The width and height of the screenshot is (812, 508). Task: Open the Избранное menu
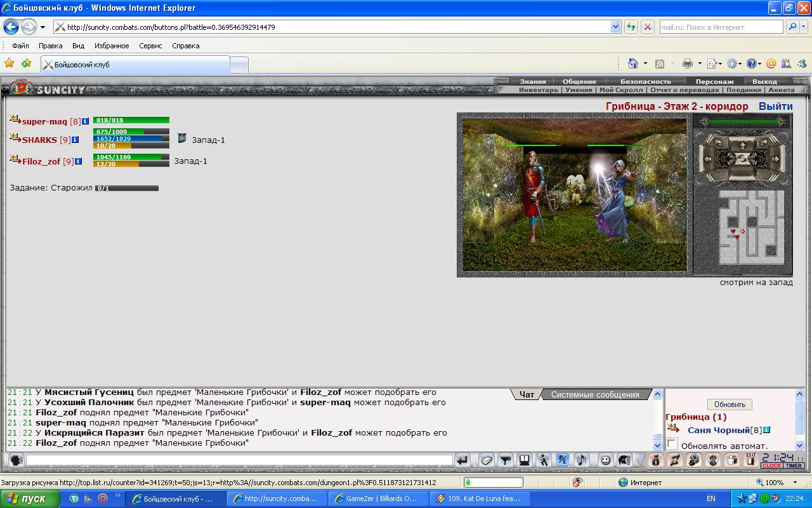[112, 46]
